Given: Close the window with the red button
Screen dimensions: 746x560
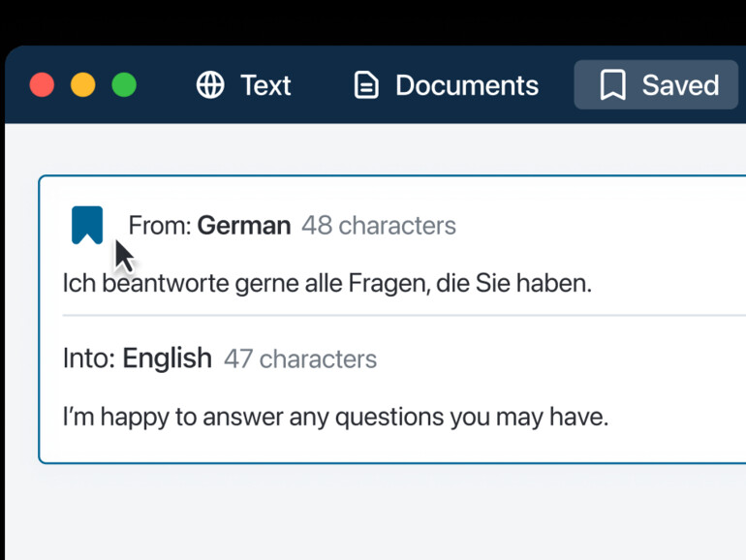Looking at the screenshot, I should 42,85.
